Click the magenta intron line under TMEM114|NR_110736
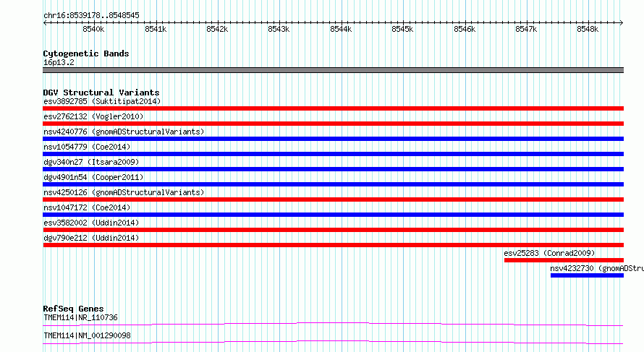The width and height of the screenshot is (644, 352). coord(333,324)
